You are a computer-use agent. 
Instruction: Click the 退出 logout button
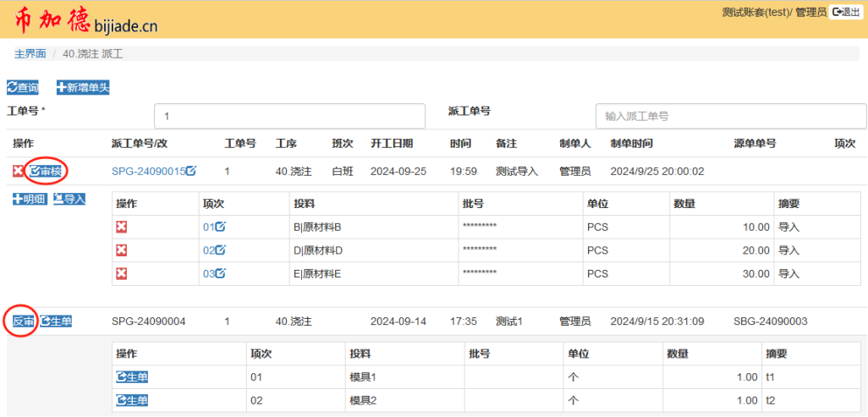point(846,12)
